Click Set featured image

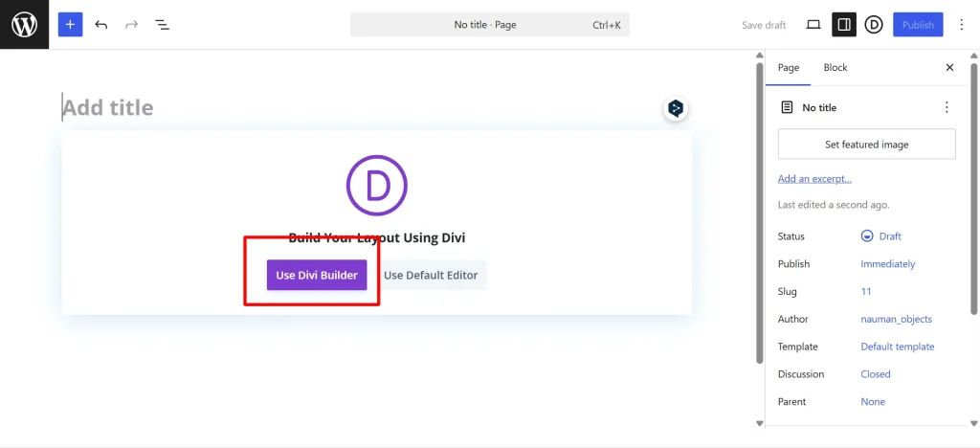(866, 145)
